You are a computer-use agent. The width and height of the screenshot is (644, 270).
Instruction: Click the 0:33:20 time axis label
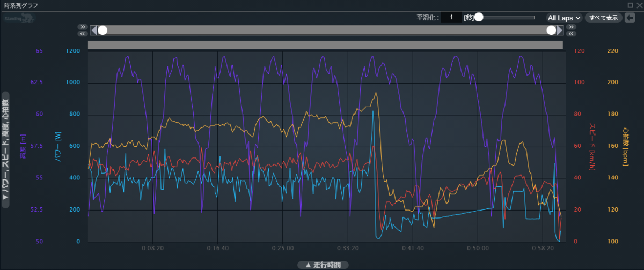pyautogui.click(x=348, y=249)
